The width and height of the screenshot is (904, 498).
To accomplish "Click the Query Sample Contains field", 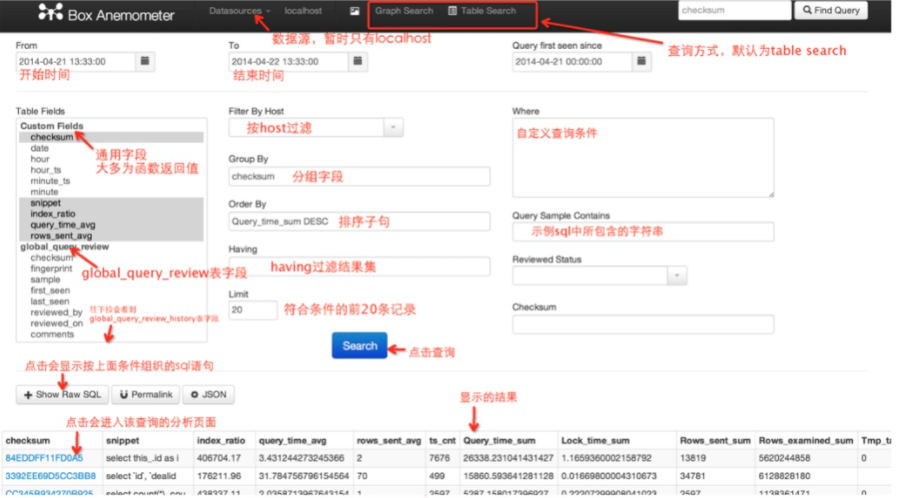I will (x=643, y=232).
